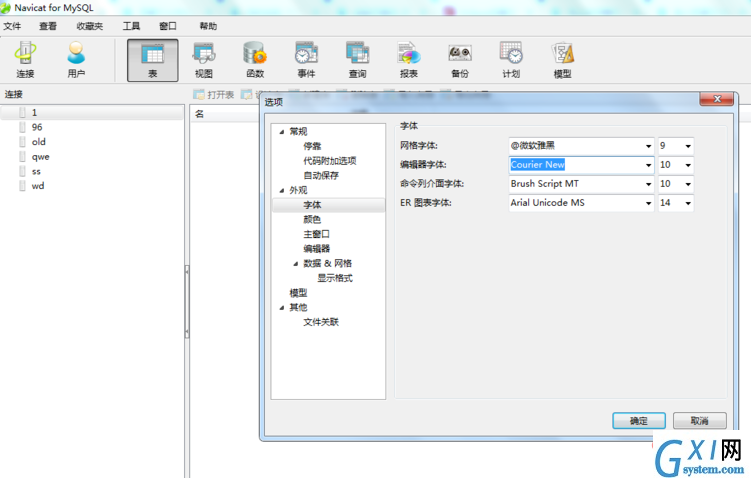
Task: Collapse the 数据 & 网格 tree node arrow
Action: pos(296,264)
